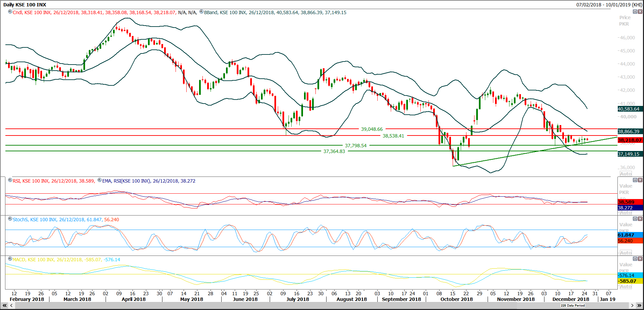Collapse the RSI pane with its minimize control
Viewport: 644px width, 310px height.
(x=635, y=181)
